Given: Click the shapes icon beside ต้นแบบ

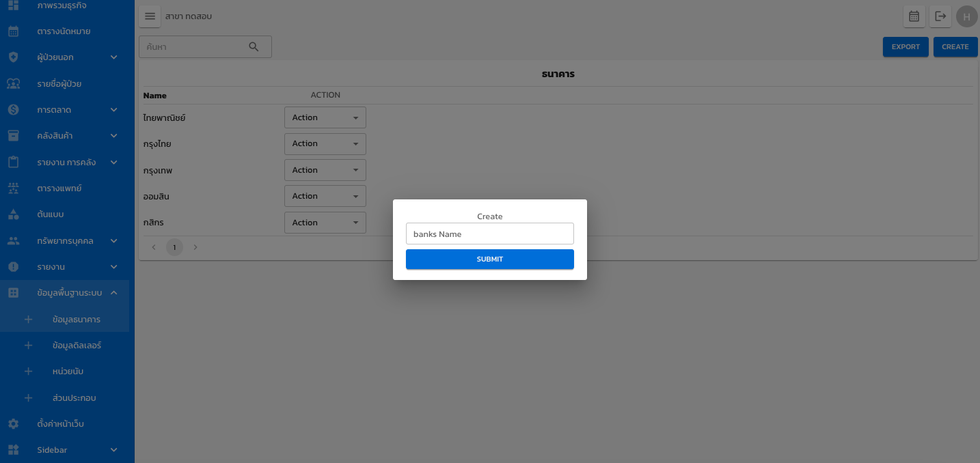Looking at the screenshot, I should pyautogui.click(x=13, y=214).
